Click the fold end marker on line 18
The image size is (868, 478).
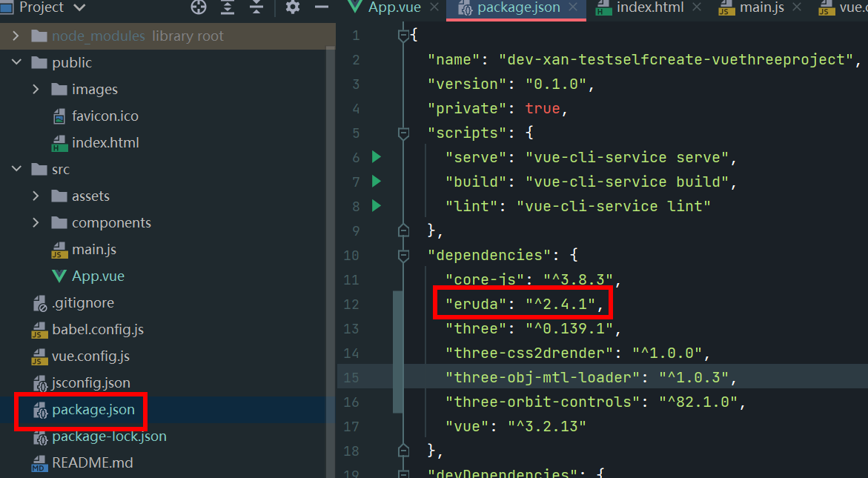click(x=403, y=451)
